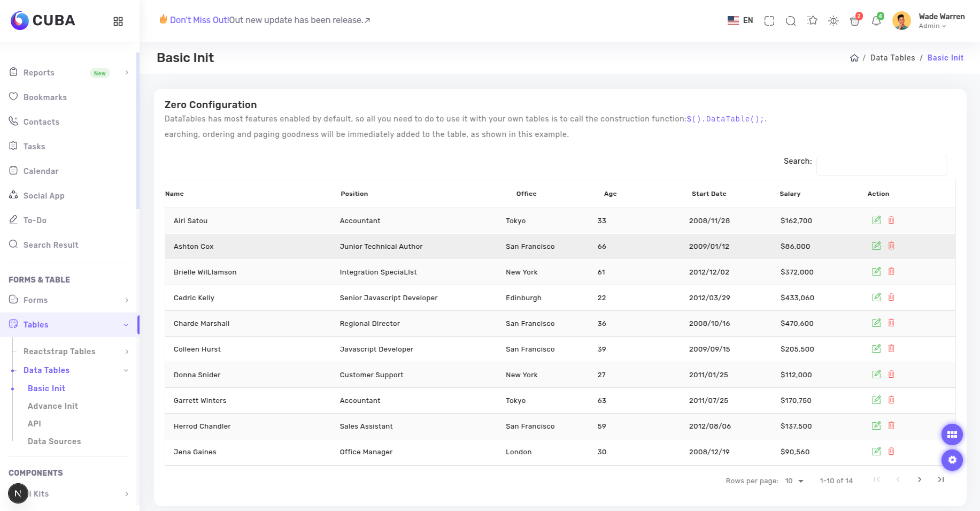Delete the Jena Gaines row
980x511 pixels.
[891, 451]
